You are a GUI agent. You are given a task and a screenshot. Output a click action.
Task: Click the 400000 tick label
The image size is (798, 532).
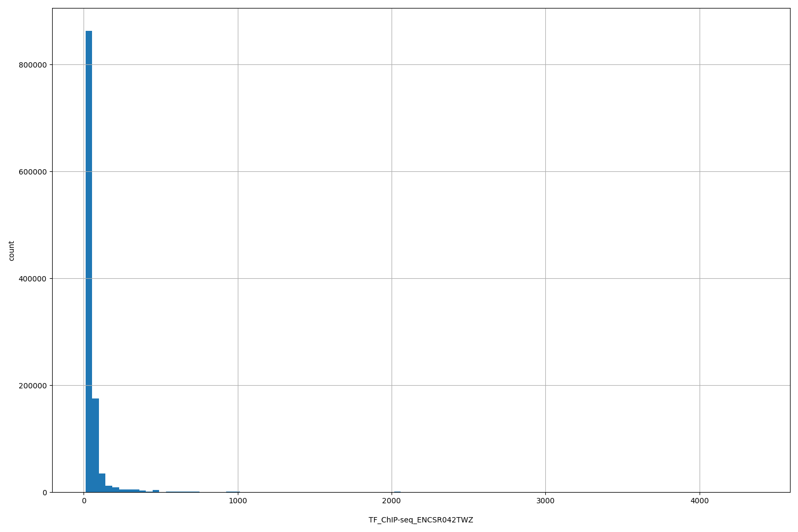(33, 278)
